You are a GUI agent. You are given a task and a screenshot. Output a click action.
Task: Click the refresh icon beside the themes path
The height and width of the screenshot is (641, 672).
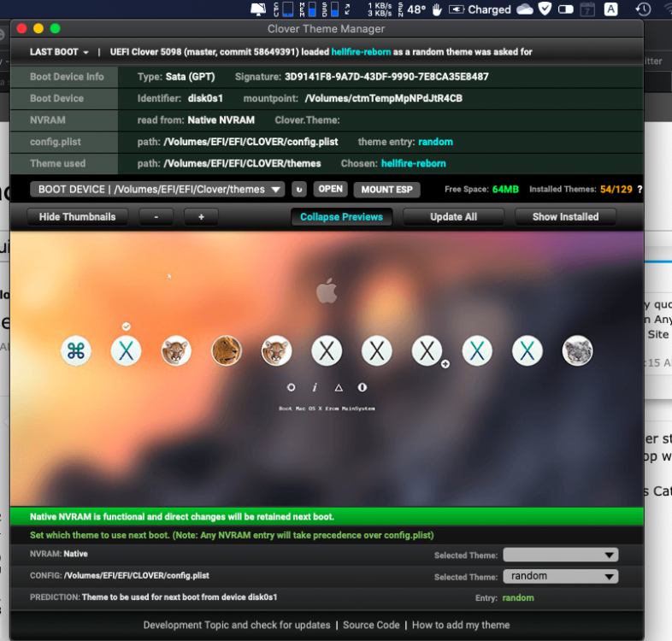299,190
